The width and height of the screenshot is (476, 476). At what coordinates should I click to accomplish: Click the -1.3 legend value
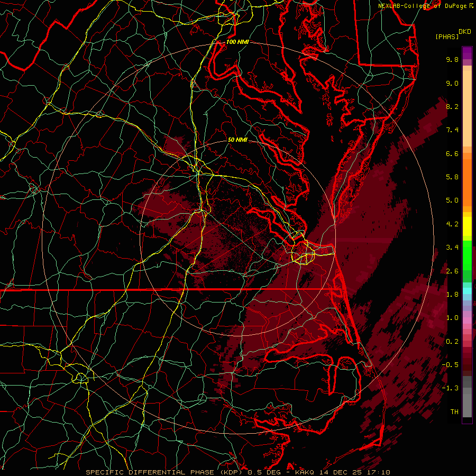click(x=450, y=388)
